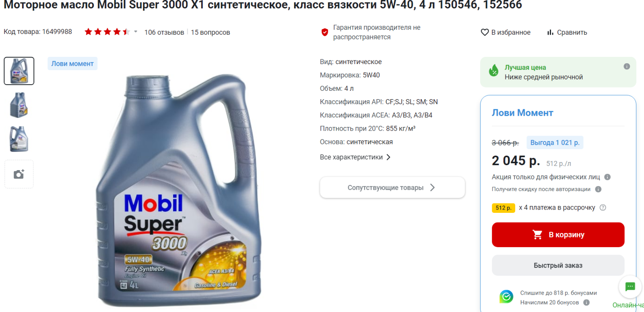
Task: Select the third thumbnail showing canister back
Action: coord(19,139)
